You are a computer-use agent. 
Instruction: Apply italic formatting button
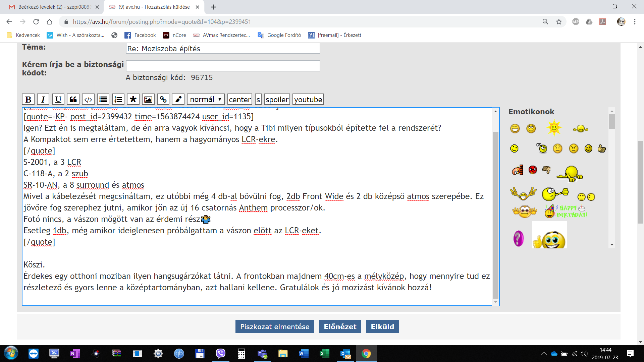pyautogui.click(x=43, y=100)
